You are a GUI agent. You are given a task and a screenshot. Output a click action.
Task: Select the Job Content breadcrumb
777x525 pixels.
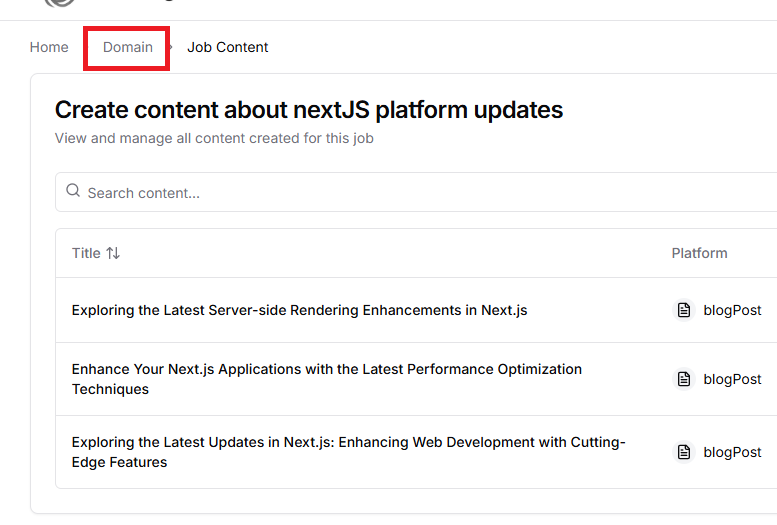coord(227,47)
